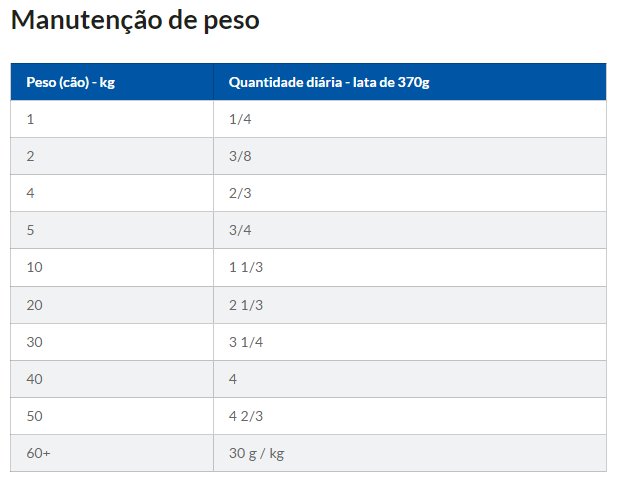Select the 40 kg weight cell
This screenshot has width=619, height=481.
coord(35,379)
